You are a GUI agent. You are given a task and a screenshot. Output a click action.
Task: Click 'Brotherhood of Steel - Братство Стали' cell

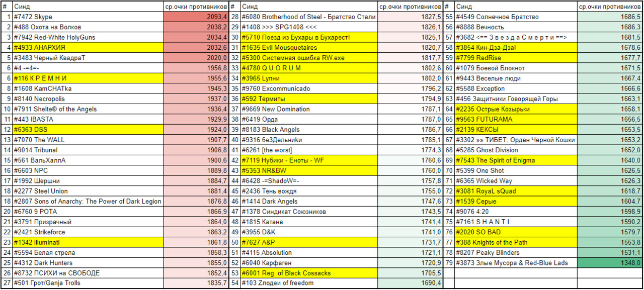(308, 17)
